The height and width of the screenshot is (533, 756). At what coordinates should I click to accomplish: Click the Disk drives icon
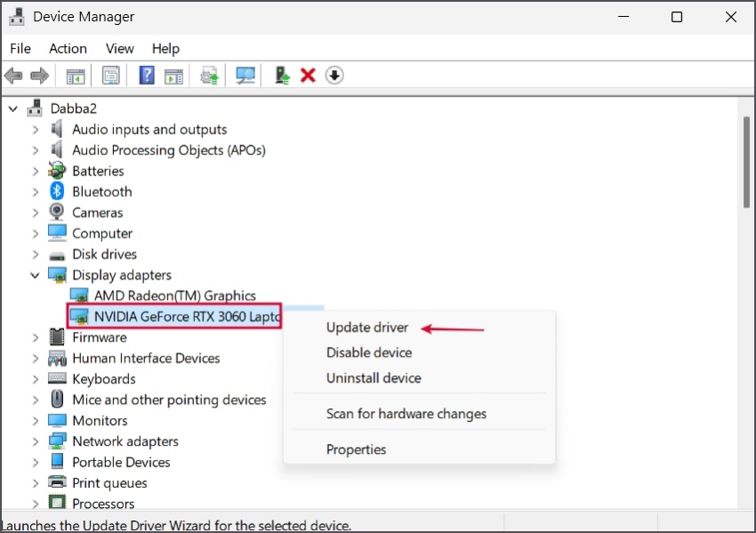pos(57,255)
